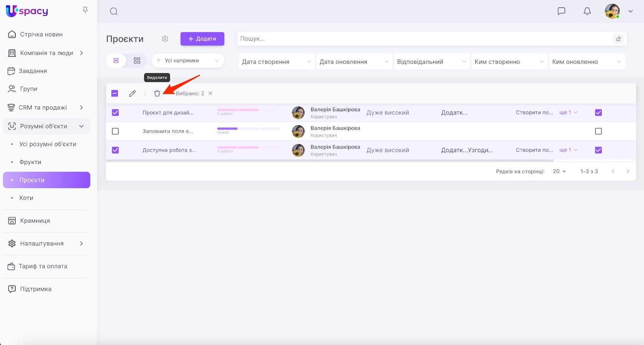
Task: Open 'Коти' in the sidebar
Action: click(27, 198)
